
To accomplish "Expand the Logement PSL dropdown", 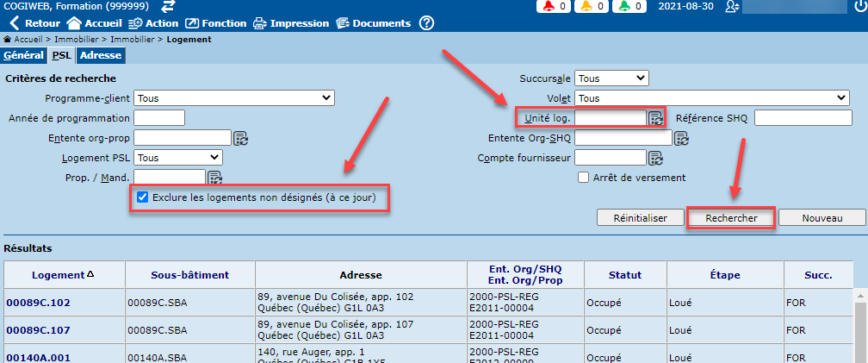I will click(178, 158).
